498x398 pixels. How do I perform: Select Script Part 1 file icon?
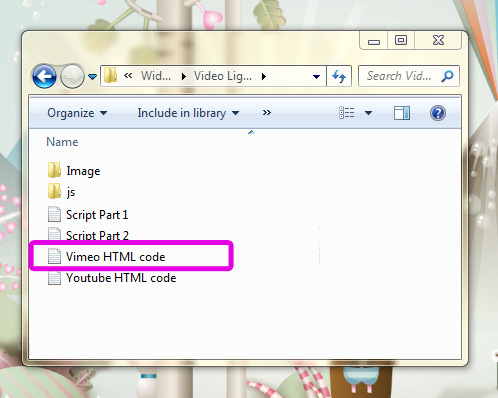pos(54,214)
